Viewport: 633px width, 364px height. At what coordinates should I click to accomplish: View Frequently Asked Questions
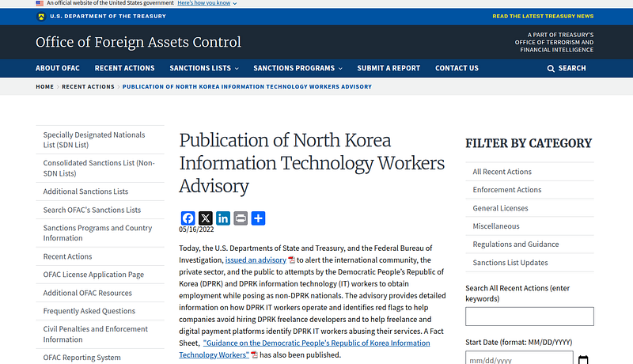[100, 311]
